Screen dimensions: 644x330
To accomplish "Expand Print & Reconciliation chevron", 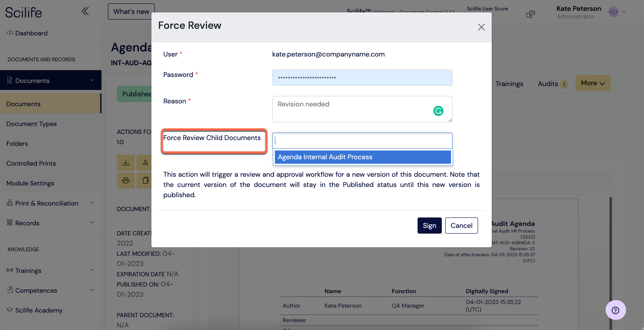I will (x=92, y=203).
